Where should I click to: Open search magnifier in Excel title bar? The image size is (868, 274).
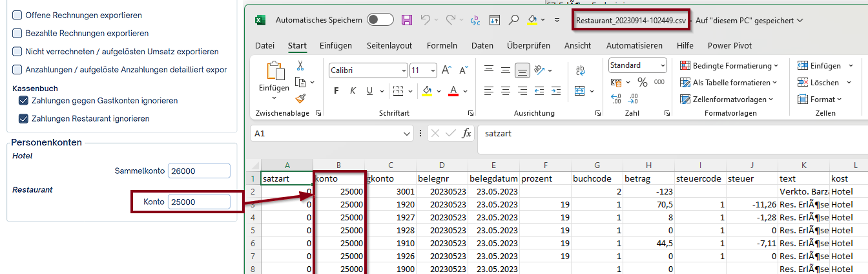(x=513, y=20)
